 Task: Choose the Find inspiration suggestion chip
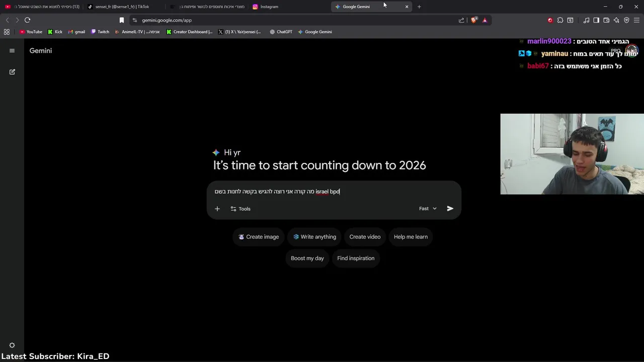coord(356,258)
